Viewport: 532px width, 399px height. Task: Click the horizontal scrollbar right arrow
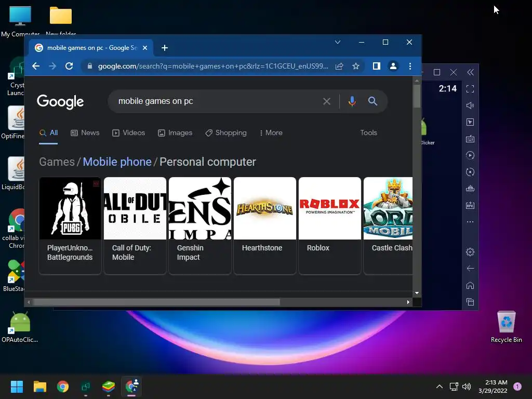point(408,302)
